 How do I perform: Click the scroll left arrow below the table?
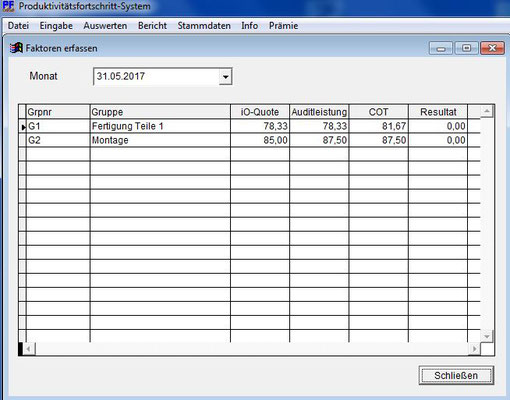click(29, 349)
